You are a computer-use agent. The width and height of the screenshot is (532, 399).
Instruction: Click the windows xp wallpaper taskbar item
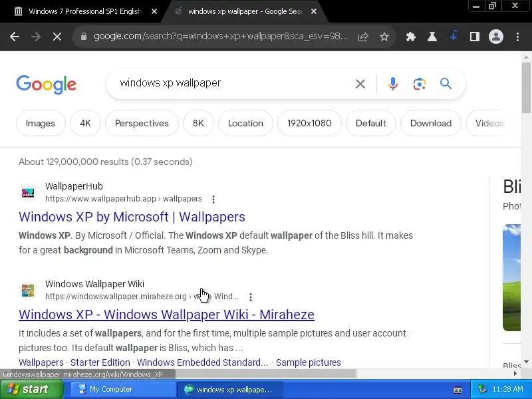[x=229, y=390]
